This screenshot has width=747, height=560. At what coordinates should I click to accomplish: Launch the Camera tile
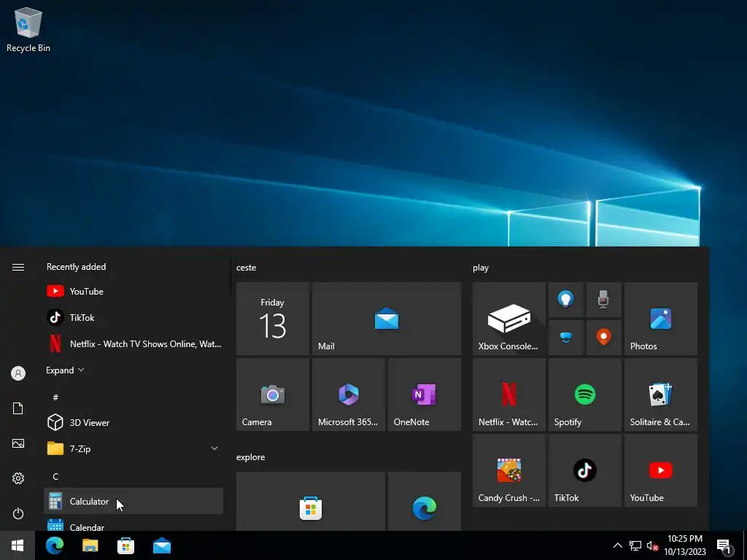tap(273, 394)
